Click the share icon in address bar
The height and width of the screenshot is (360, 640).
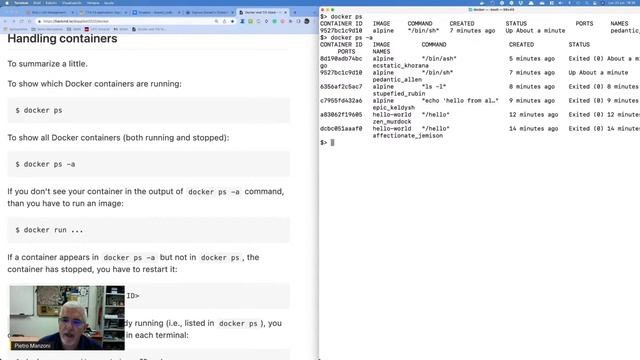pos(224,21)
